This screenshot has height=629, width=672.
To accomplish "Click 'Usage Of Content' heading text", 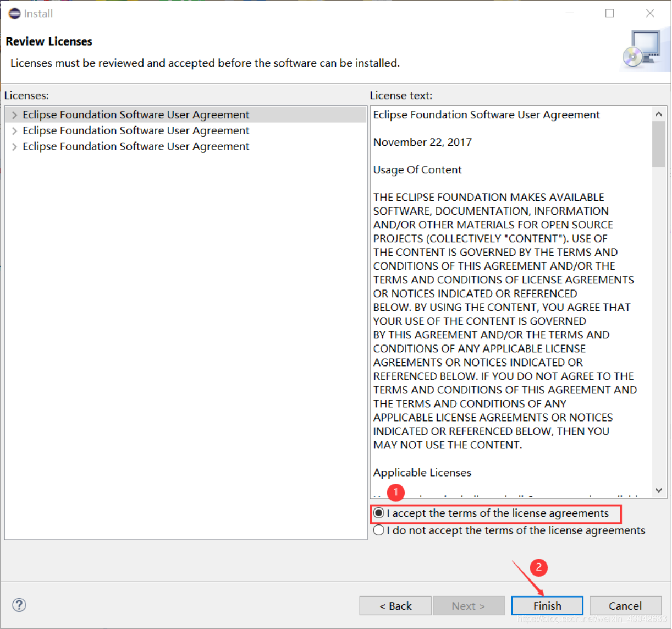I will tap(417, 169).
